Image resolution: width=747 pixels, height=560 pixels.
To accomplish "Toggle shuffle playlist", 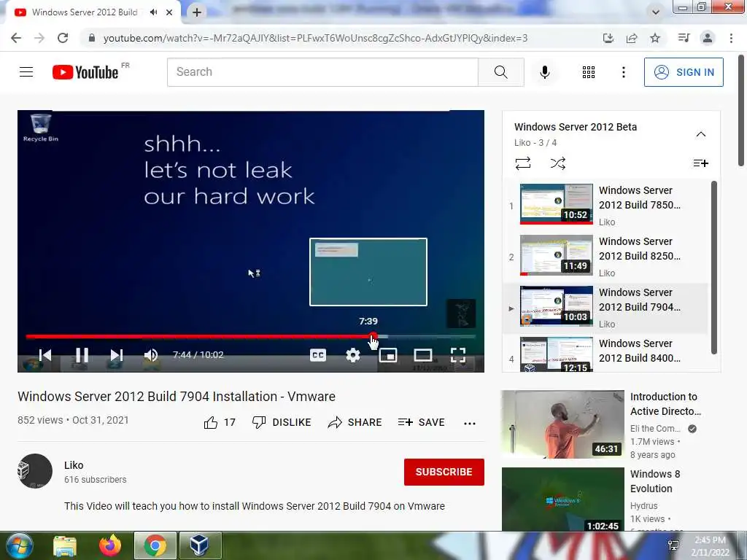I will (x=558, y=163).
